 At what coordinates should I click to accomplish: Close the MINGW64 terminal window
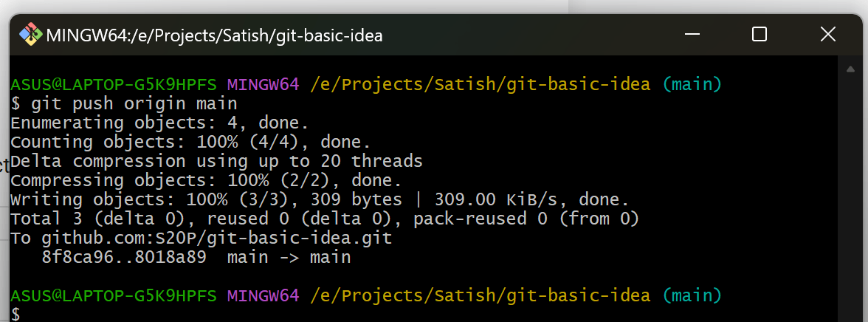pos(827,35)
